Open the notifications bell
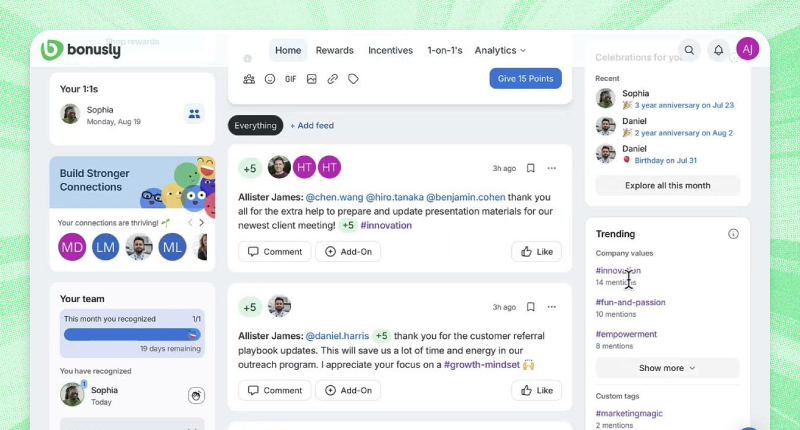The width and height of the screenshot is (800, 430). point(718,50)
